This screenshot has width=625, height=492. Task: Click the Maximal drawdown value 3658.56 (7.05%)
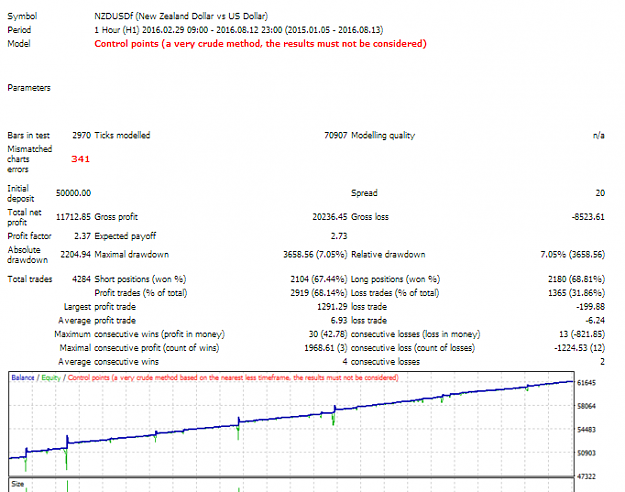coord(315,254)
